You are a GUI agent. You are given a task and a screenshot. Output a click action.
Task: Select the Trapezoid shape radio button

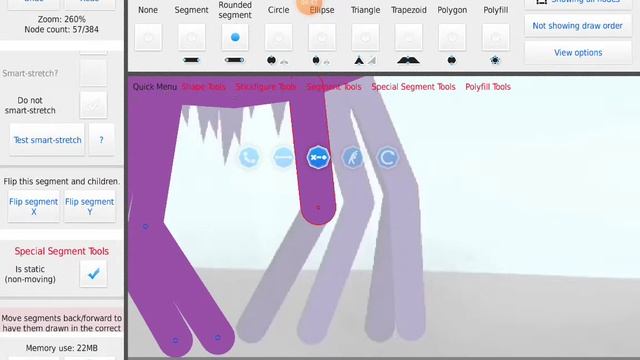409,37
